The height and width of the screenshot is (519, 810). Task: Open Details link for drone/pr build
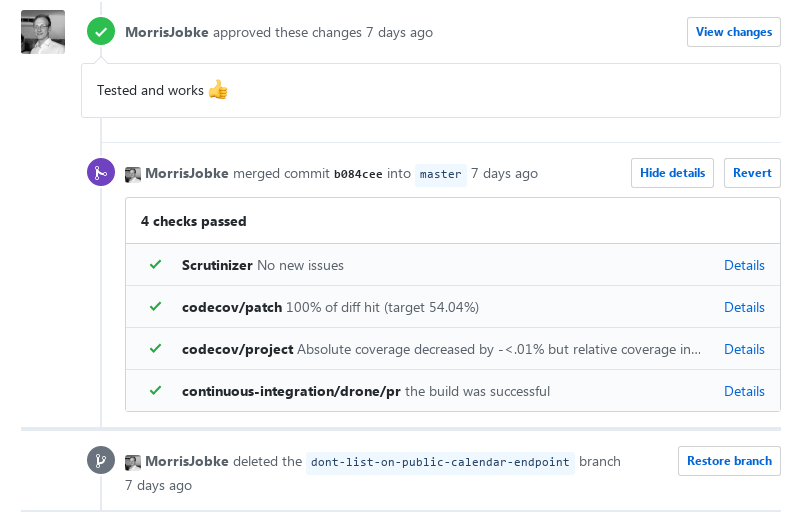pos(744,391)
